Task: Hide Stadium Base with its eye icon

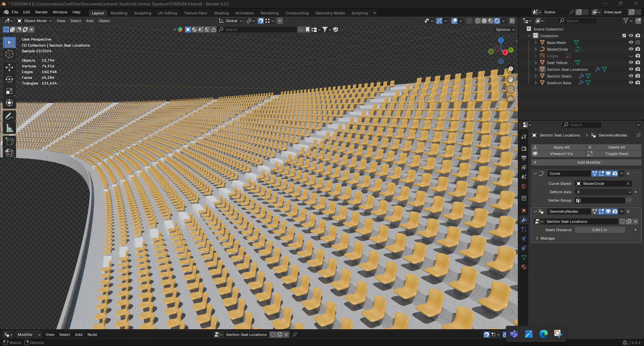Action: click(631, 83)
